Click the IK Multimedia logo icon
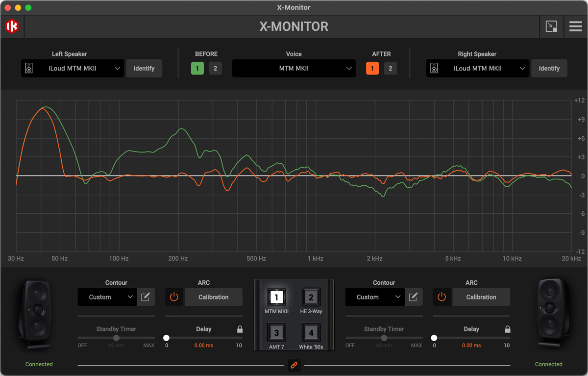This screenshot has height=376, width=588. tap(12, 26)
